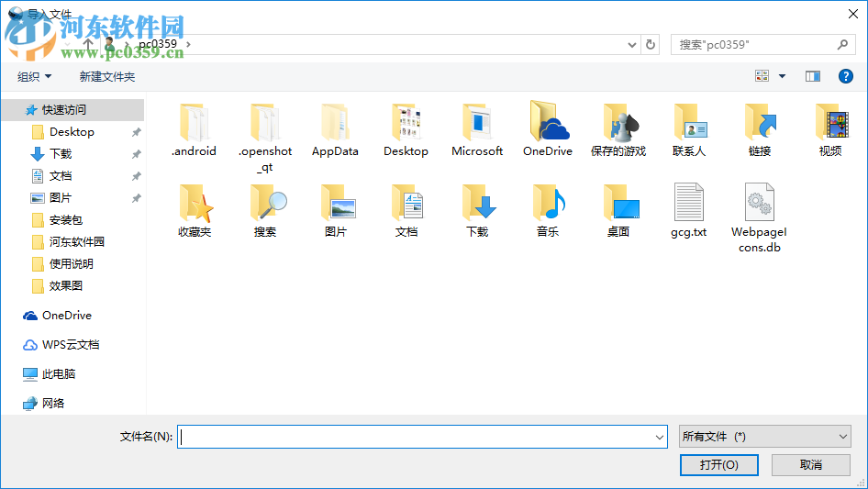Close the 导入文件 dialog
868x489 pixels.
853,14
